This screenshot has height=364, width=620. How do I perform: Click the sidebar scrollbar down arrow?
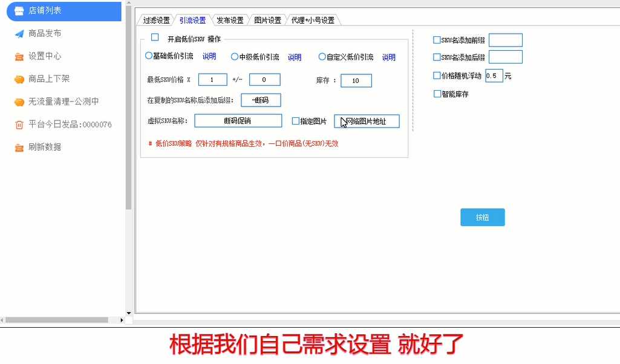coord(128,313)
